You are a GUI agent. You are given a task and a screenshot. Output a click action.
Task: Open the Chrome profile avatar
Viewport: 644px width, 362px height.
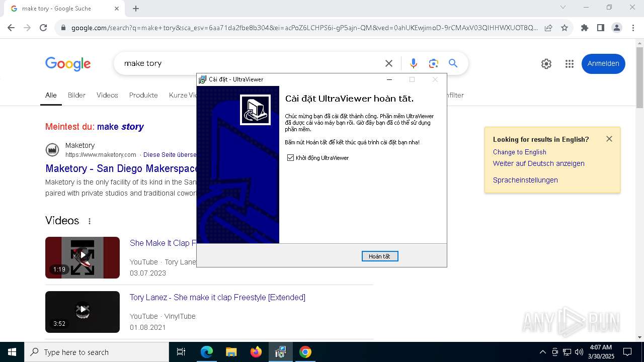(617, 28)
